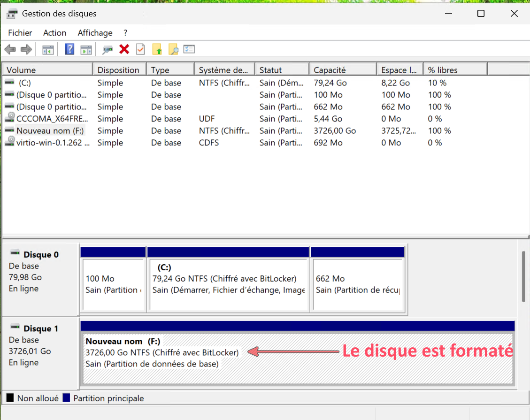The height and width of the screenshot is (420, 530).
Task: Click the red X delete icon
Action: point(124,49)
